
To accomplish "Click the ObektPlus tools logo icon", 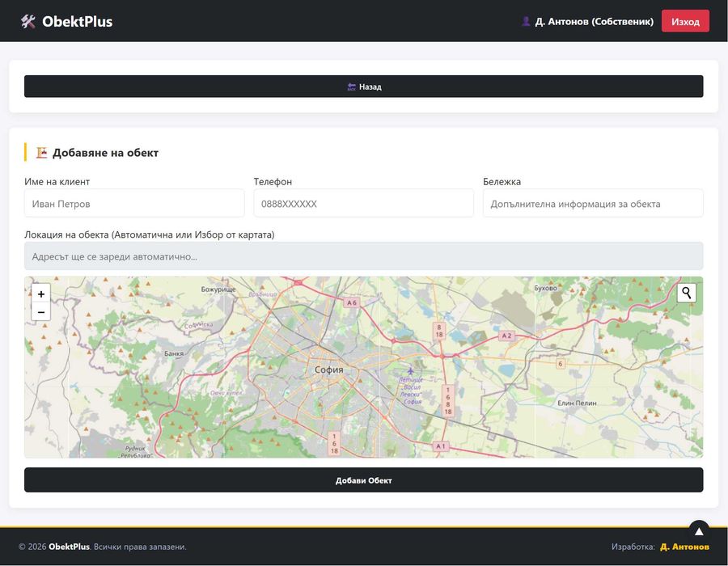I will pos(28,21).
